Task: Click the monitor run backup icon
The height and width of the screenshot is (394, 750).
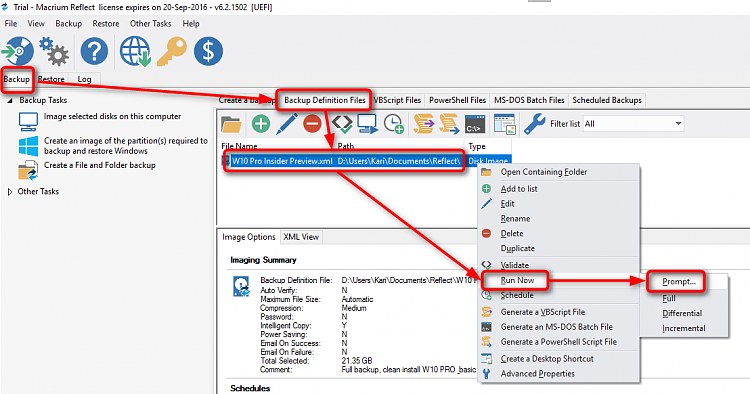Action: (x=367, y=124)
